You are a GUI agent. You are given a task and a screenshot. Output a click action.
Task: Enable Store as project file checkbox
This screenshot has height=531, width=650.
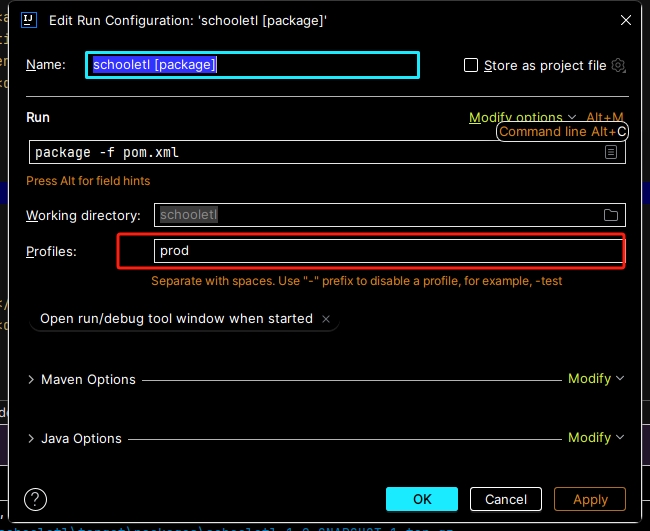472,65
